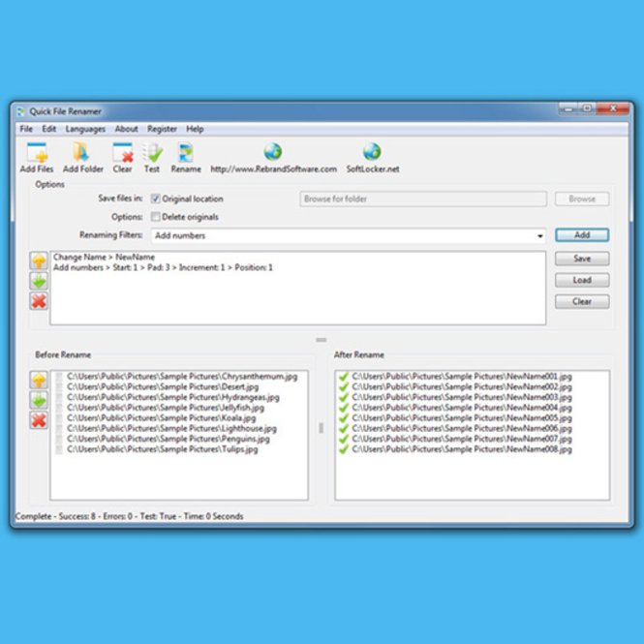Click the Browse button

click(582, 199)
